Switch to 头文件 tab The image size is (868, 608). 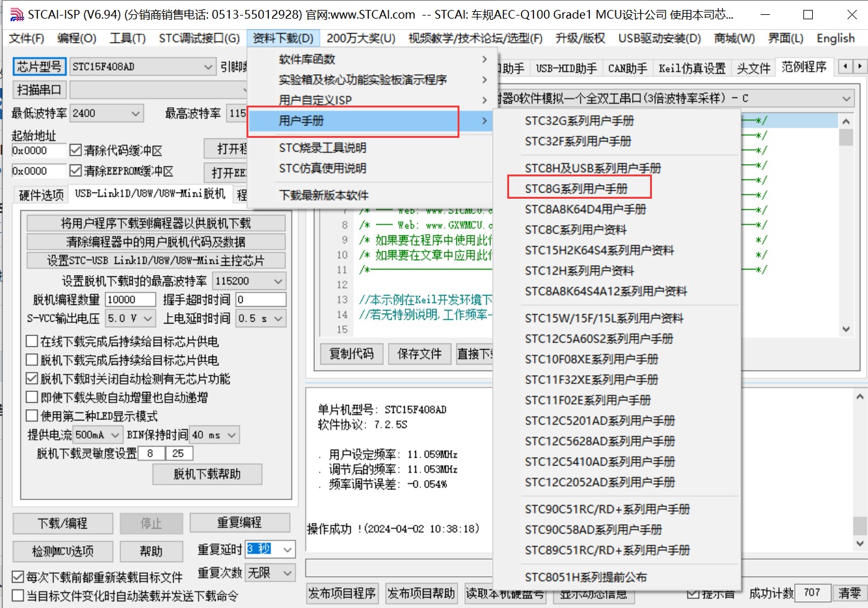[753, 68]
